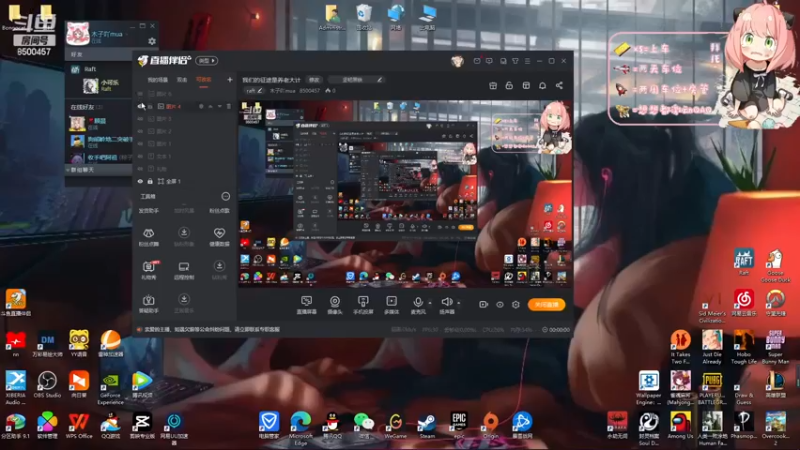Click the edit button next to stream title
Viewport: 800px width, 450px height.
314,80
